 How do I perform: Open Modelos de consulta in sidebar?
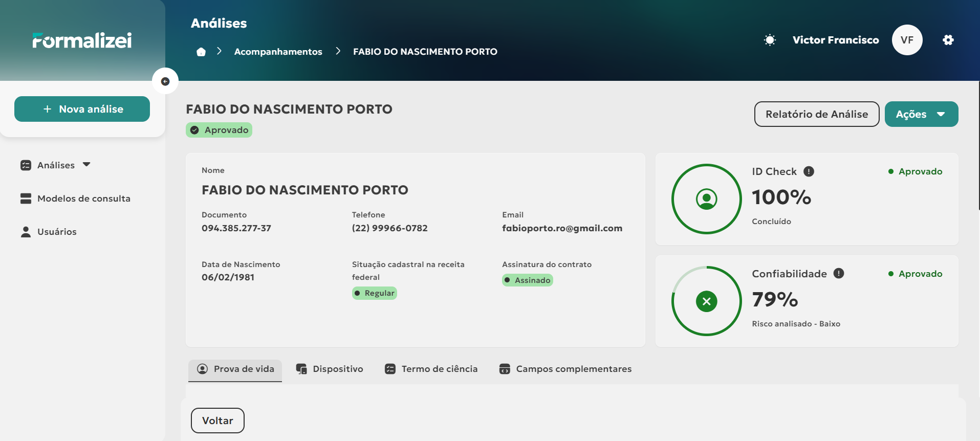pyautogui.click(x=75, y=199)
